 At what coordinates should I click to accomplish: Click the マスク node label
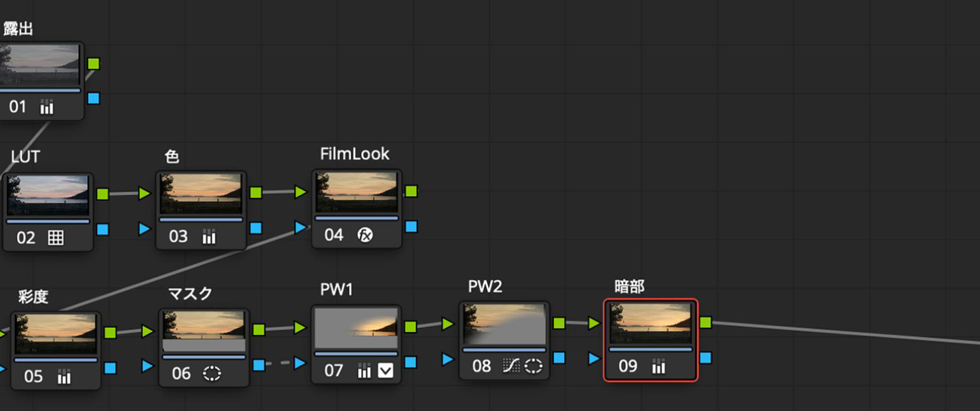[190, 294]
